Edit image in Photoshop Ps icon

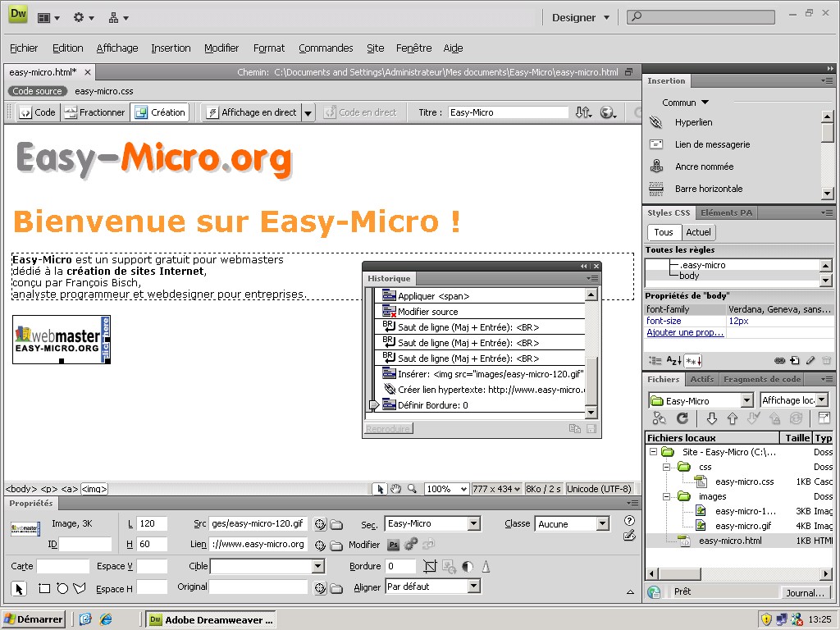coord(394,545)
